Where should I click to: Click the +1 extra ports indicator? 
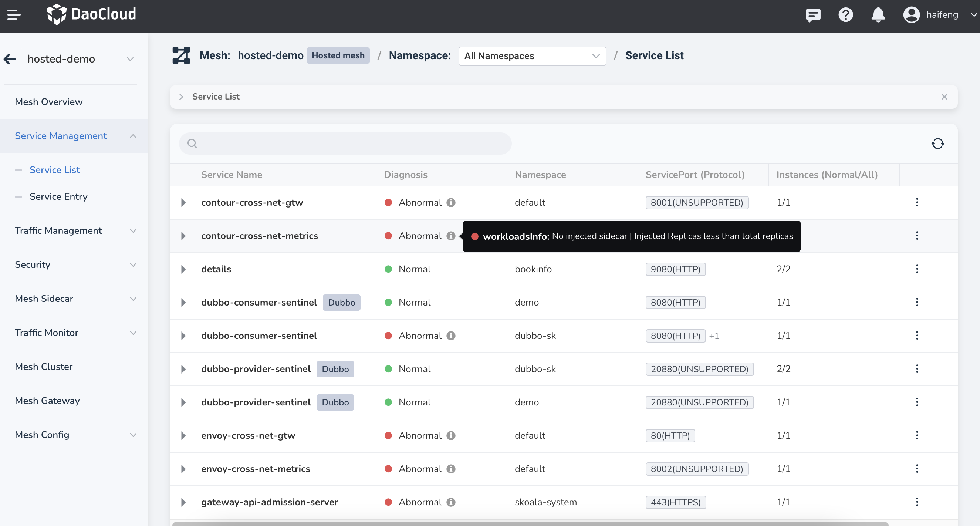[x=714, y=336]
